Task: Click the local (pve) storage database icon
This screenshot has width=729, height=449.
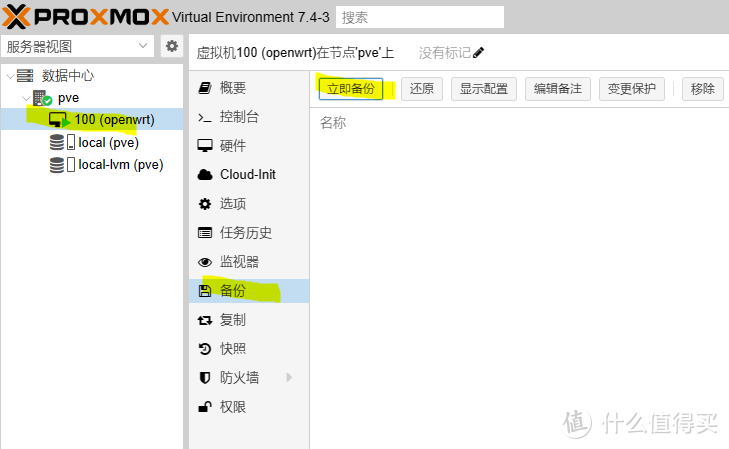Action: coord(57,142)
